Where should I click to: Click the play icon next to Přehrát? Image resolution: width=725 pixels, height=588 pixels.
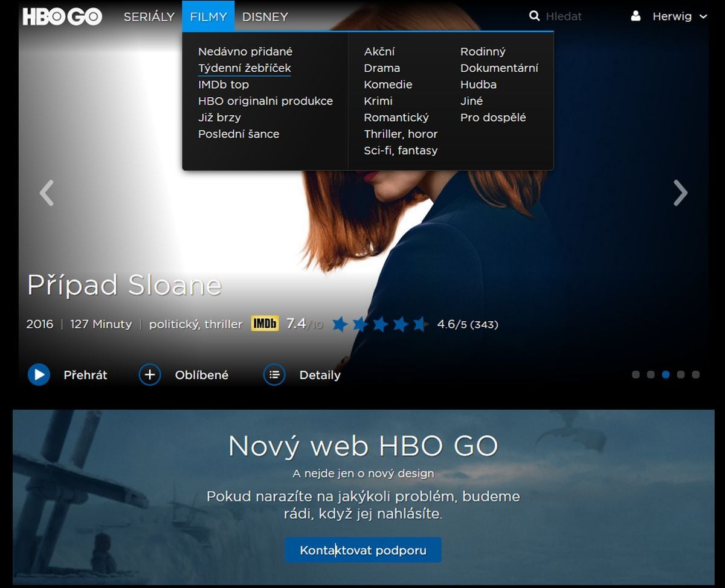pos(38,374)
